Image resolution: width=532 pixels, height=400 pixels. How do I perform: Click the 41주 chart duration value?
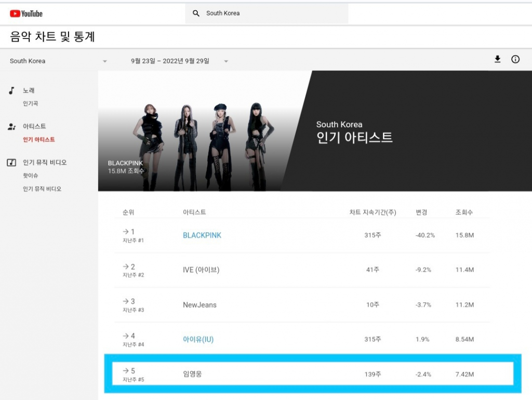click(x=373, y=270)
